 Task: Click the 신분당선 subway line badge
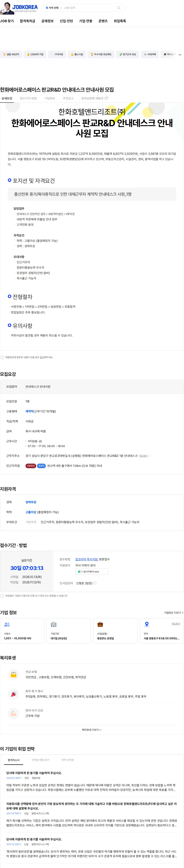[x=31, y=466]
